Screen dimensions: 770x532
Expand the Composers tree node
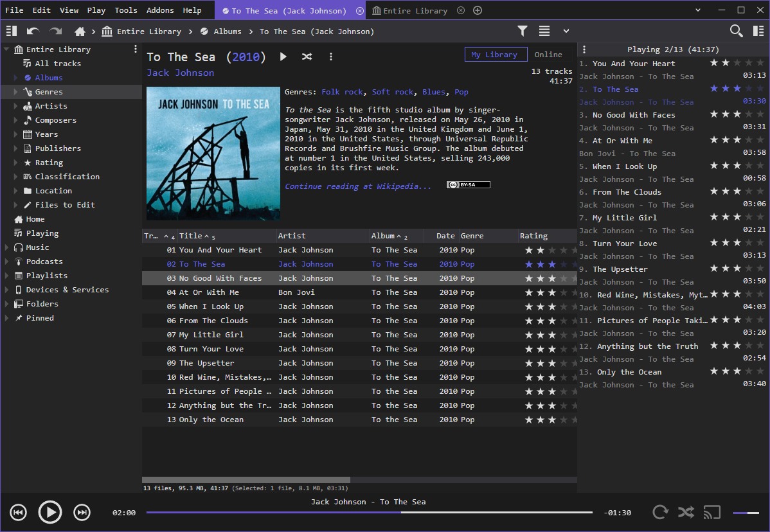click(15, 120)
